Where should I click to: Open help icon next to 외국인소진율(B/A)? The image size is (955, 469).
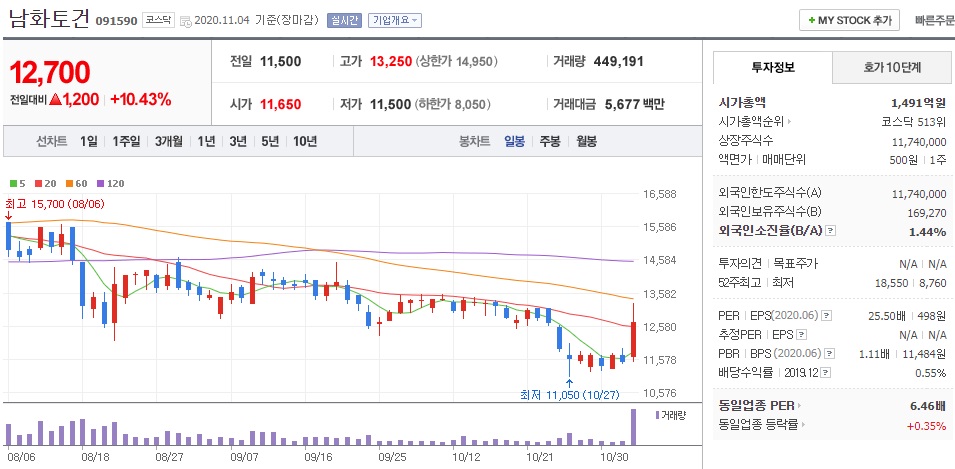(830, 231)
